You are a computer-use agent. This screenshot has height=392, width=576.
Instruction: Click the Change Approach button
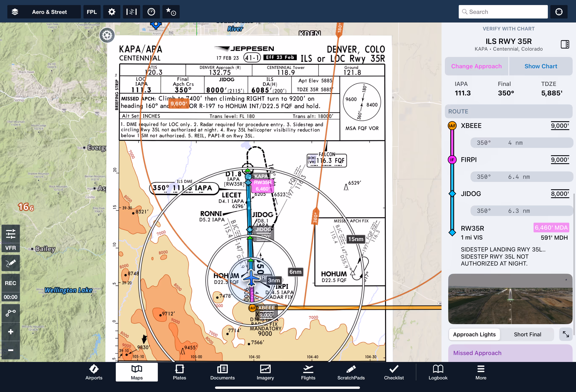[x=476, y=66]
